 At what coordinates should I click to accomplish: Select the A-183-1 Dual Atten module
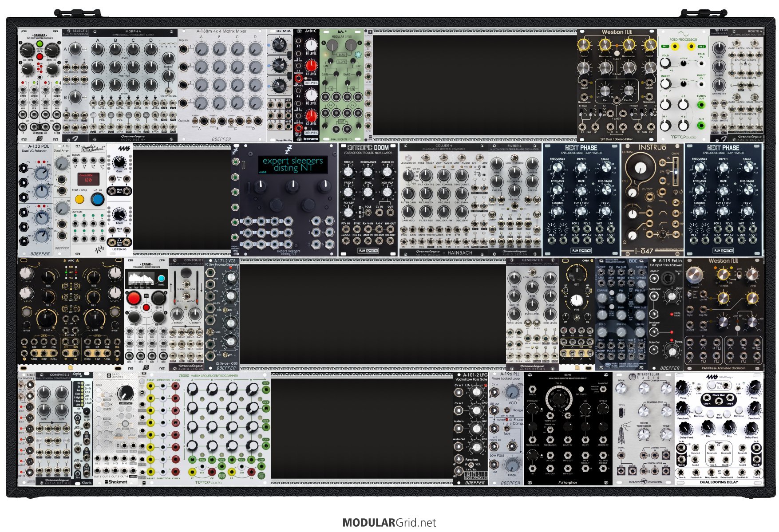[x=62, y=200]
